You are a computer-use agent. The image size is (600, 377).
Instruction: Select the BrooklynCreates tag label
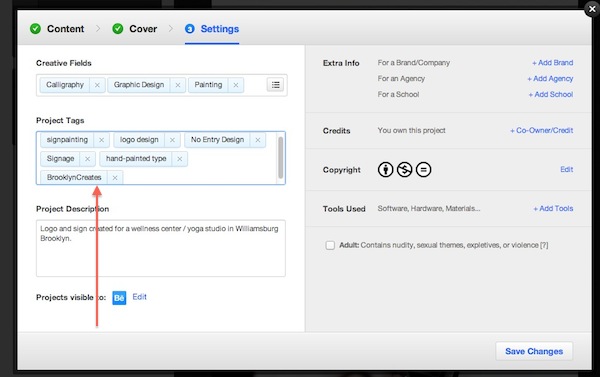[x=74, y=178]
